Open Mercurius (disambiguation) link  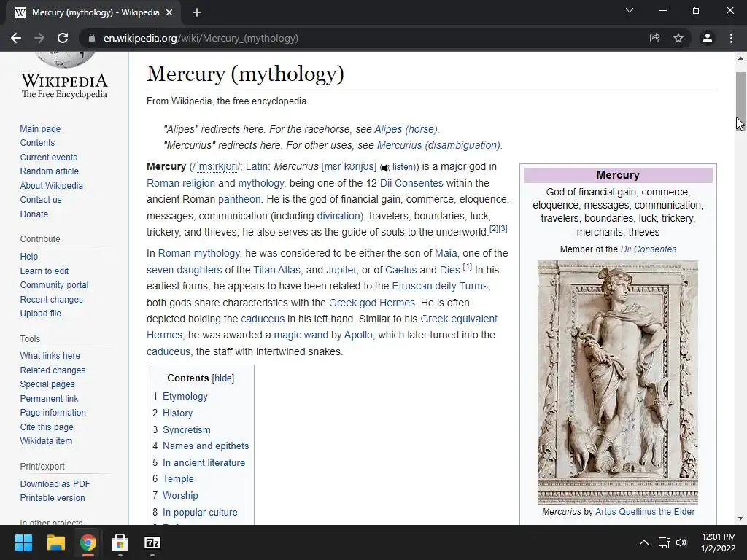pyautogui.click(x=438, y=145)
